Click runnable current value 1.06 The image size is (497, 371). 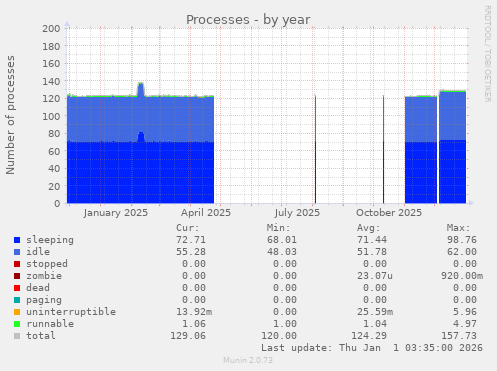[194, 324]
